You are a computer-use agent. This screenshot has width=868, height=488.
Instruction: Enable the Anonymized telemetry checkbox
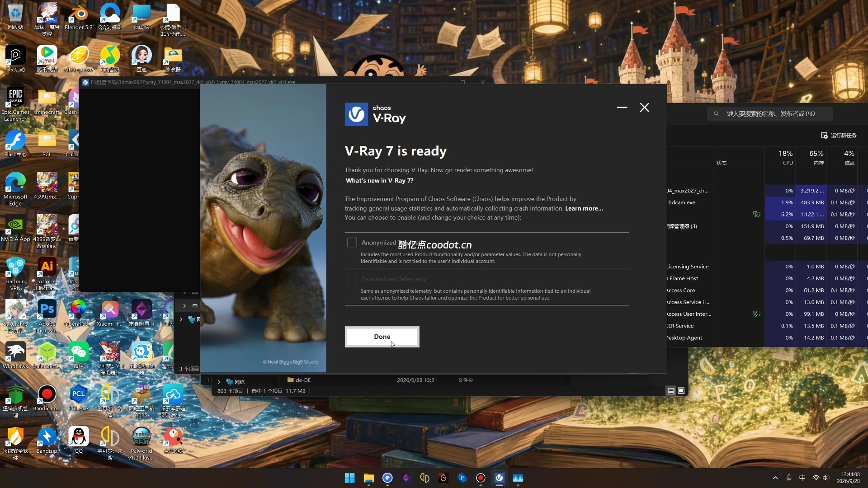click(352, 243)
